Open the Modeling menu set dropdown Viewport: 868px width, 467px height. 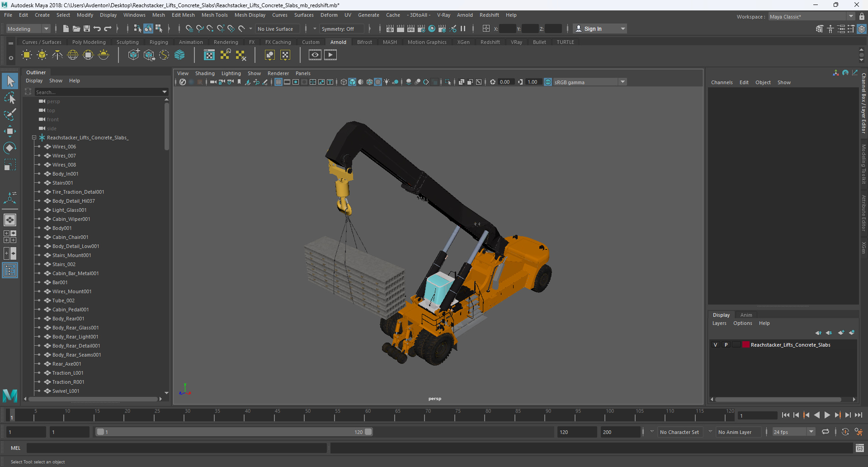[28, 29]
